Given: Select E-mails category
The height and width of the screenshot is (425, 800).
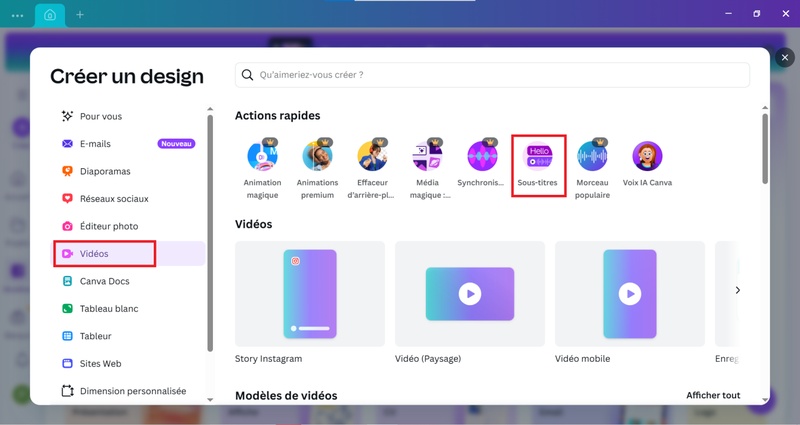Looking at the screenshot, I should [x=129, y=144].
